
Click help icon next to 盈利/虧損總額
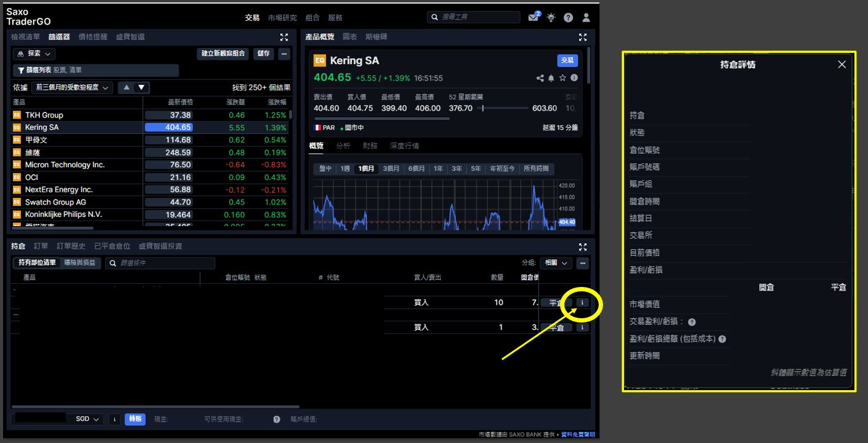(722, 339)
